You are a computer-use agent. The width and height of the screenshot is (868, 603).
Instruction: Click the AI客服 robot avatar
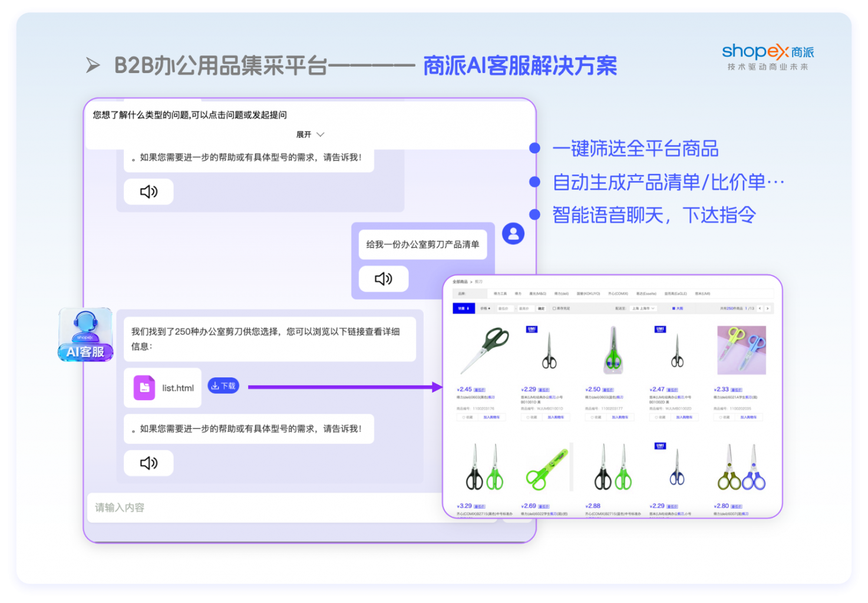pyautogui.click(x=85, y=334)
